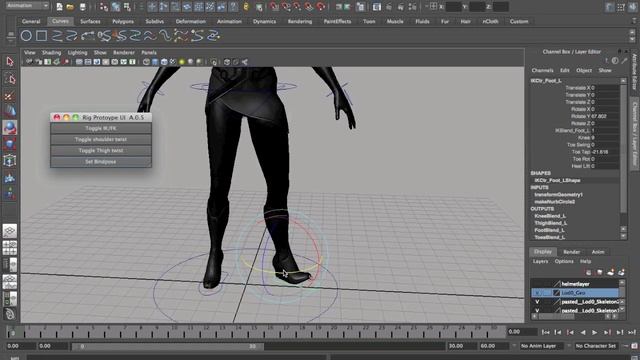Click the X coordinate input field
Viewport: 640px width, 360px height.
coord(453,7)
